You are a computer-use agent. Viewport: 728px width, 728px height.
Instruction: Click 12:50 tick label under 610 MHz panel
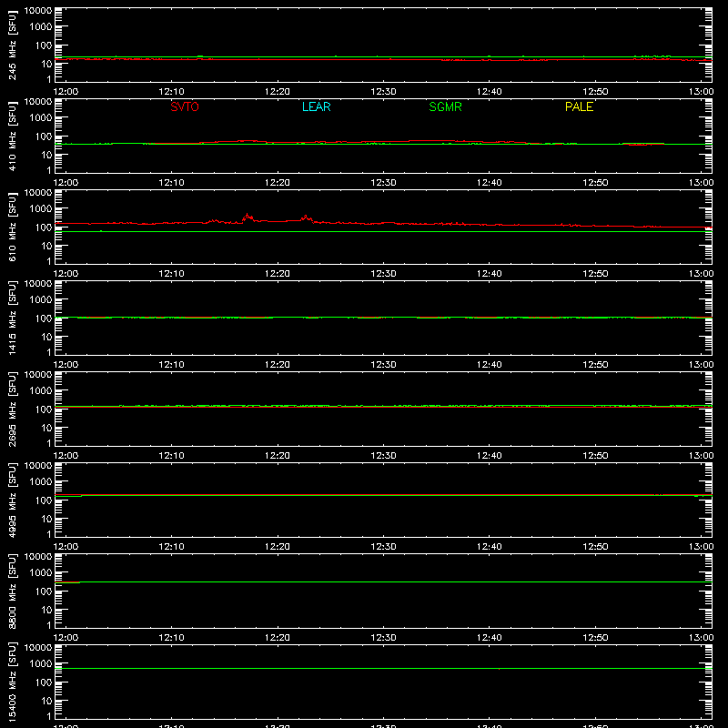[x=595, y=274]
